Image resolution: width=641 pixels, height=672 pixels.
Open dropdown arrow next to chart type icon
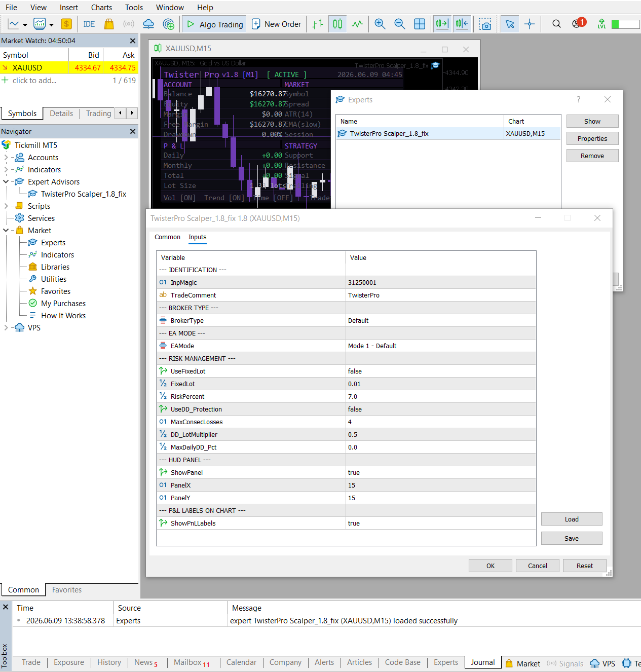pos(25,24)
